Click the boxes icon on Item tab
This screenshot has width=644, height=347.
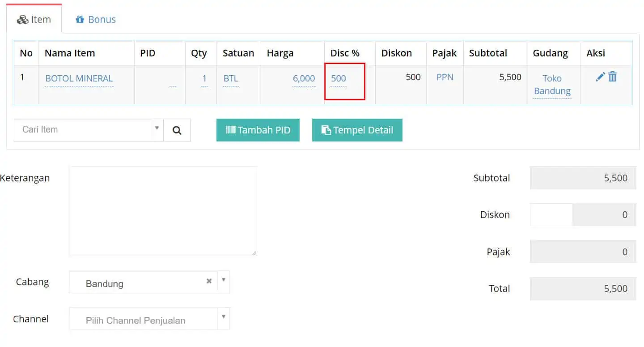(x=23, y=20)
